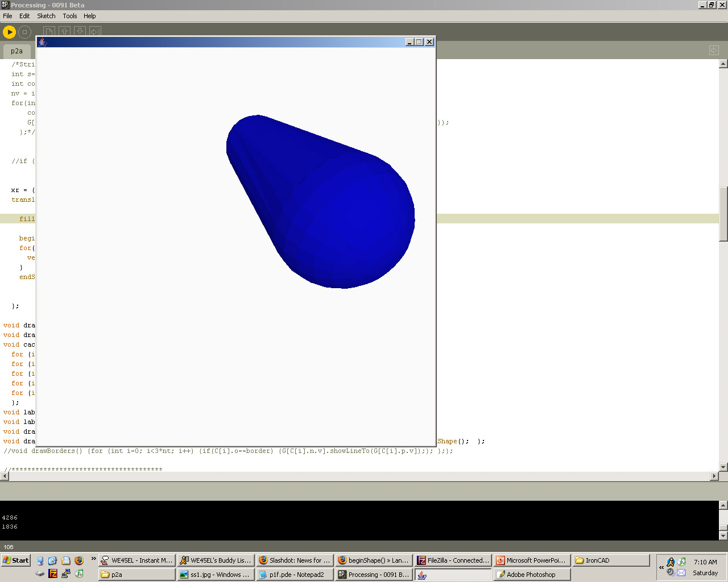The image size is (728, 582).
Task: Click the Java sketch taskbar button
Action: click(453, 575)
